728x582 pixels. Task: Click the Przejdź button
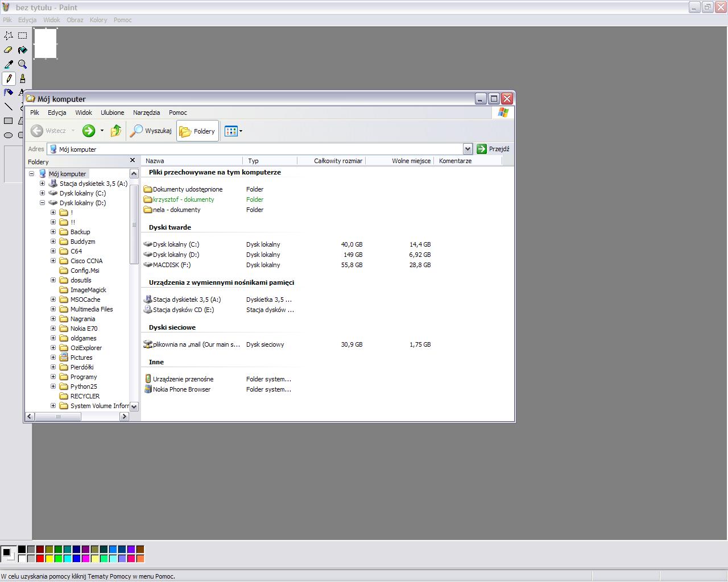(493, 149)
